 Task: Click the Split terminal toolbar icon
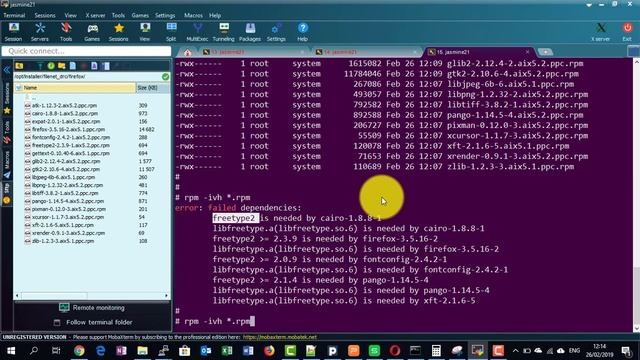(171, 32)
